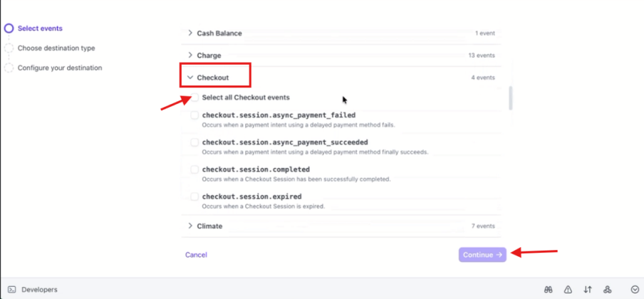Tick the checkout.session.completed checkbox
This screenshot has height=299, width=644.
(194, 169)
